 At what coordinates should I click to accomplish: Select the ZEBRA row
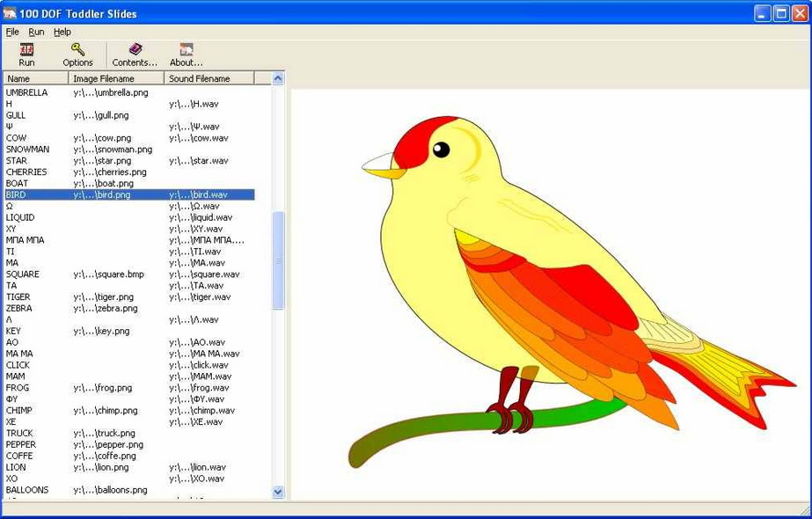129,309
